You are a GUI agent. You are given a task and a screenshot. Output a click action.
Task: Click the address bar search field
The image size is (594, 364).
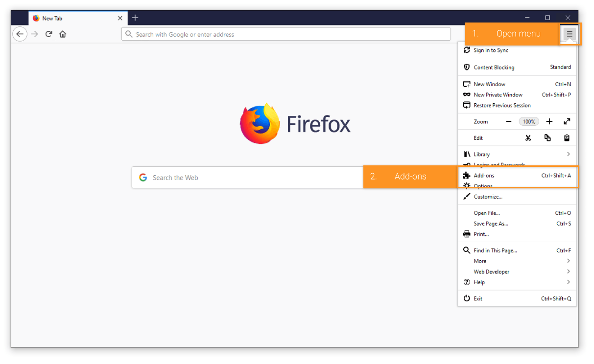point(286,34)
